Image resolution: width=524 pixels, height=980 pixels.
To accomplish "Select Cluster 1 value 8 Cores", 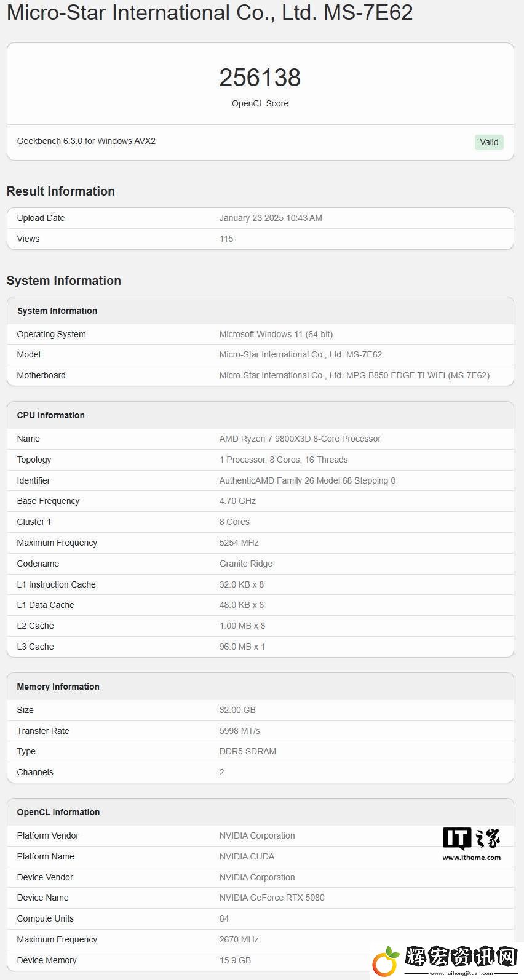I will click(x=234, y=522).
